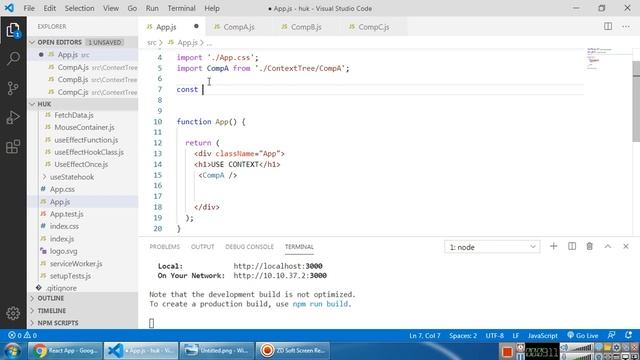Open the terminal selector 1: node dropdown

(x=492, y=247)
